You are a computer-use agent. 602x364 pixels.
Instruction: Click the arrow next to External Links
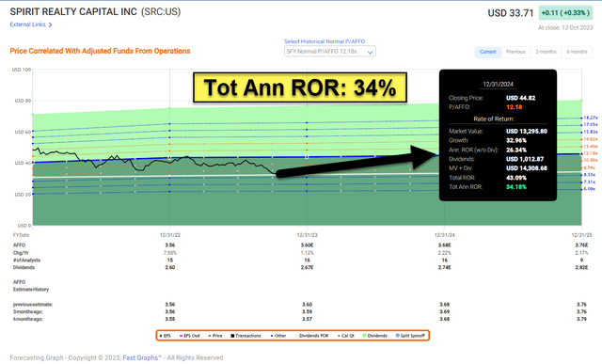click(50, 25)
